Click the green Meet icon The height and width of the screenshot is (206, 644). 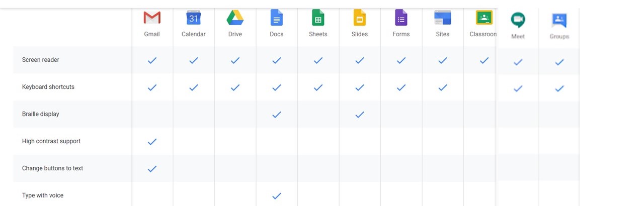pos(518,20)
